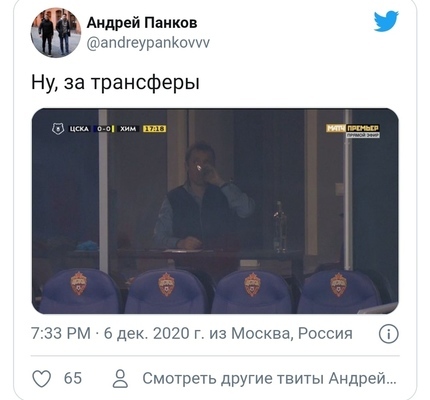
Task: Click the 17:18 match timer
Action: coord(154,129)
